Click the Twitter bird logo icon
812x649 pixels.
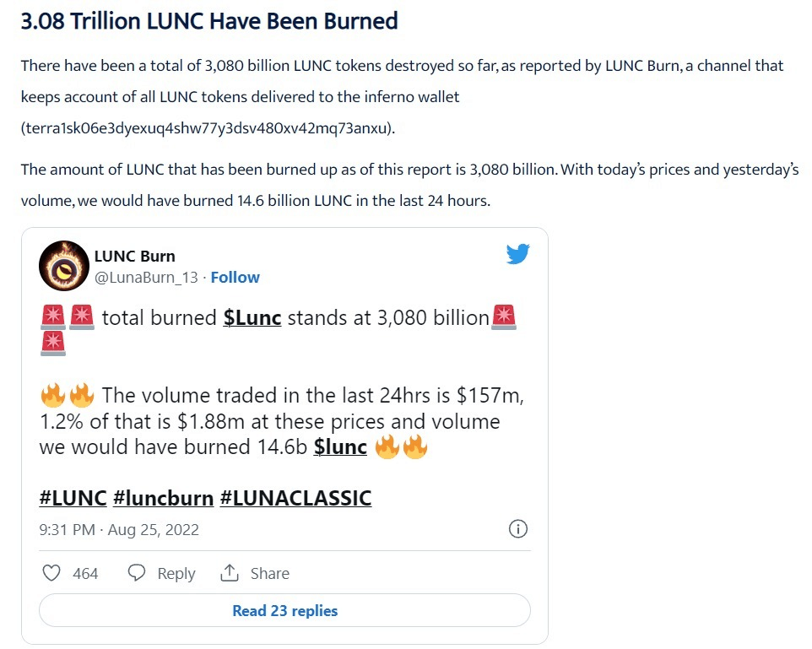click(x=517, y=254)
